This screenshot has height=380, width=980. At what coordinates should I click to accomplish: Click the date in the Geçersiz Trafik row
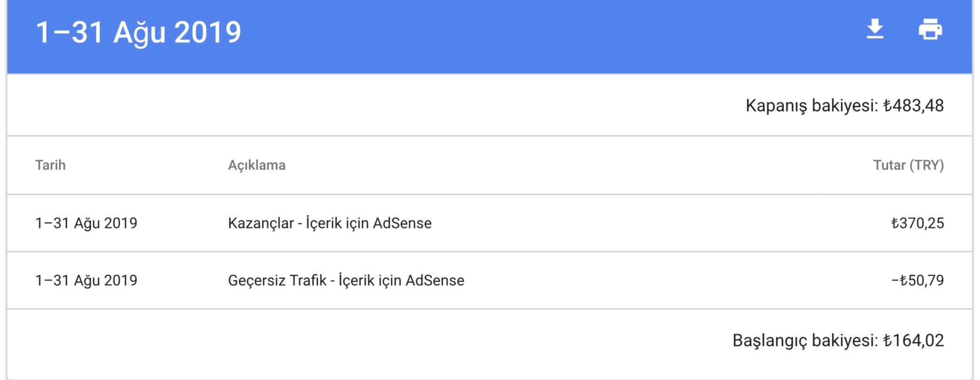[86, 280]
